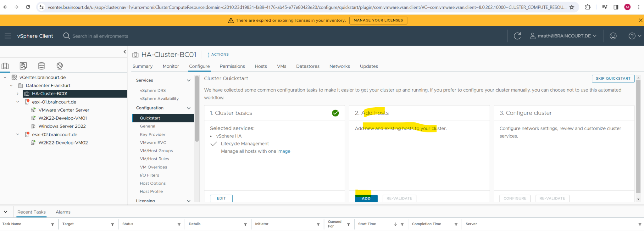Image resolution: width=644 pixels, height=231 pixels.
Task: Open the hamburger main menu
Action: point(8,36)
